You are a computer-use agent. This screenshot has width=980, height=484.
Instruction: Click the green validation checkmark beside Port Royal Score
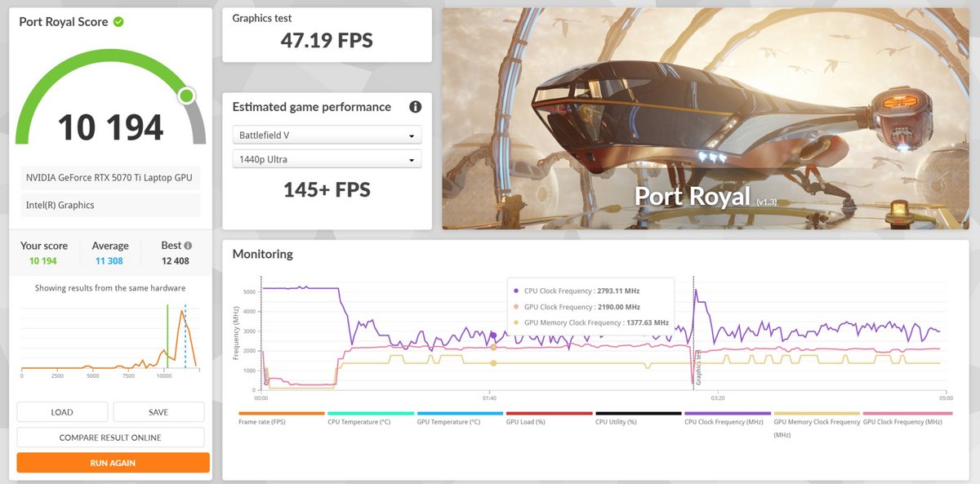tap(118, 22)
